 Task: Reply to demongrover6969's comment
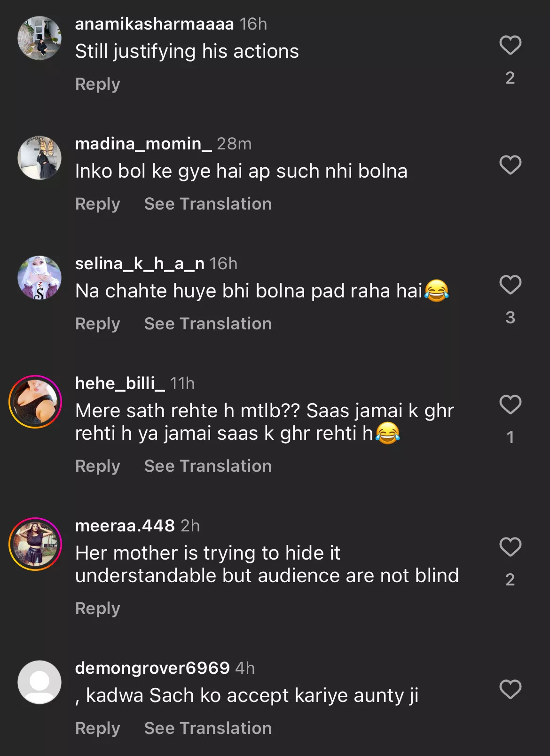coord(98,728)
